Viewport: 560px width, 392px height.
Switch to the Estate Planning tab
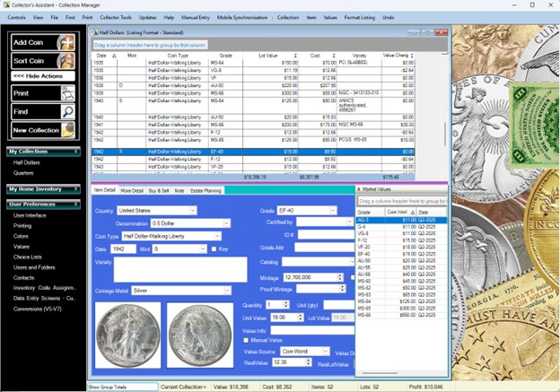click(206, 191)
